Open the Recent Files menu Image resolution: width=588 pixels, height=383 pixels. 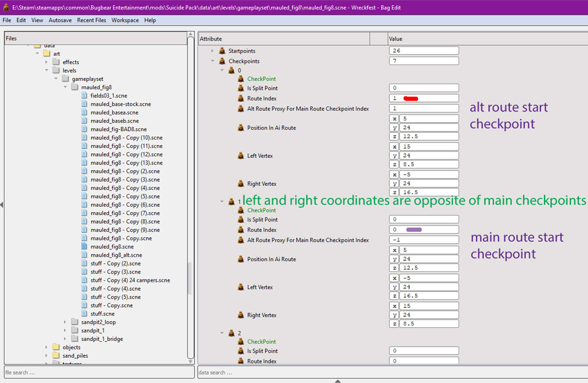pos(92,20)
